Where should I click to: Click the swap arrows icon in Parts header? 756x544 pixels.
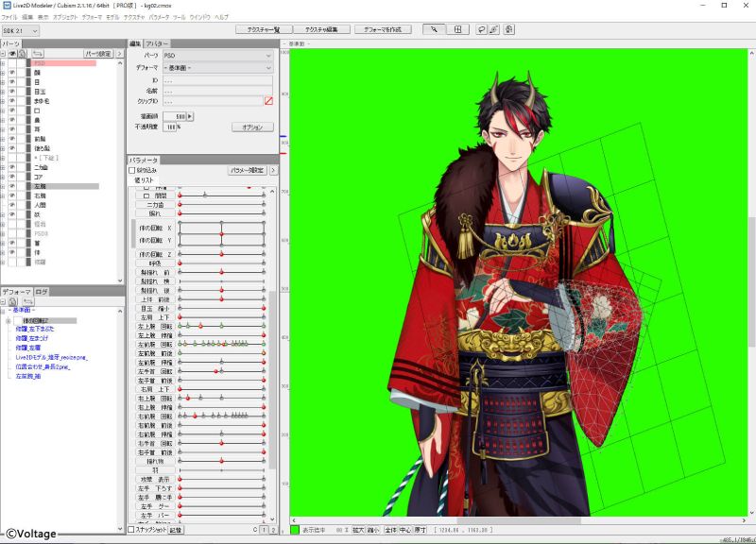38,54
